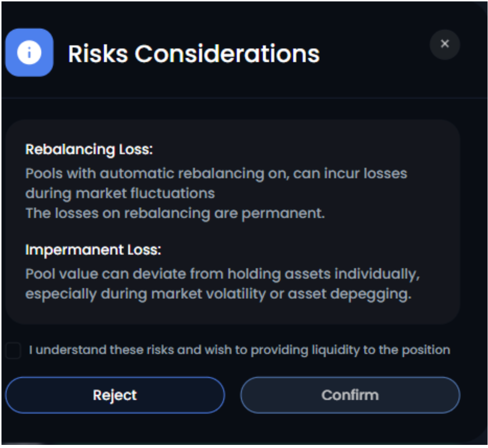488x448 pixels.
Task: Select the 'Rebalancing Loss:' heading
Action: [x=89, y=150]
